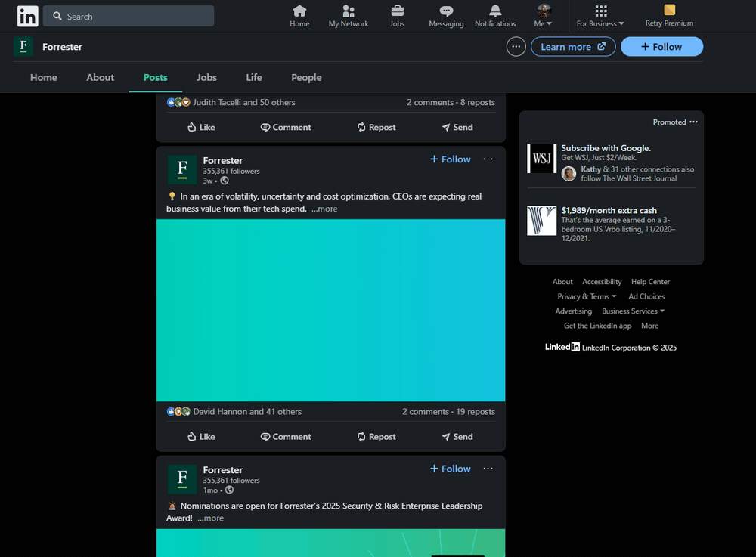The width and height of the screenshot is (756, 557).
Task: Click the Retry Premium icon
Action: [x=669, y=16]
